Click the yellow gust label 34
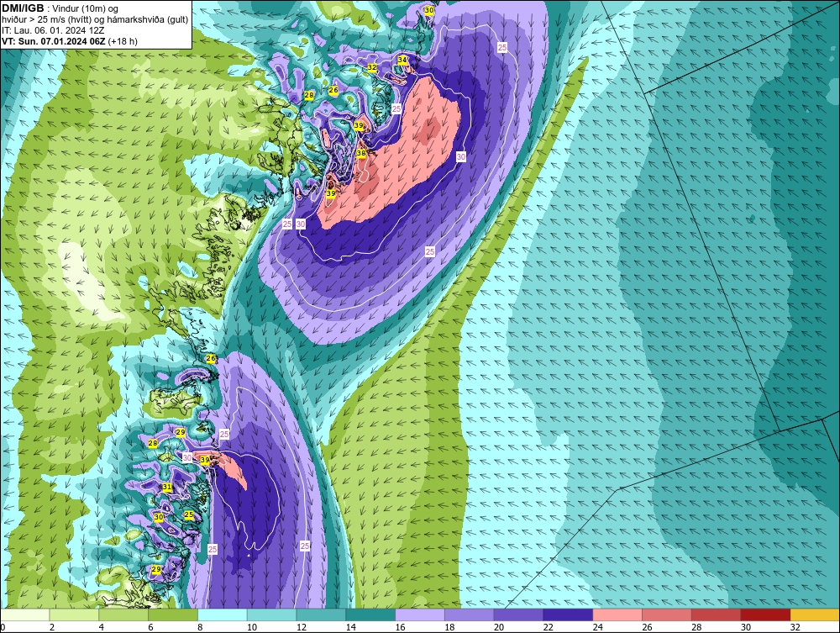840x633 pixels. click(402, 60)
